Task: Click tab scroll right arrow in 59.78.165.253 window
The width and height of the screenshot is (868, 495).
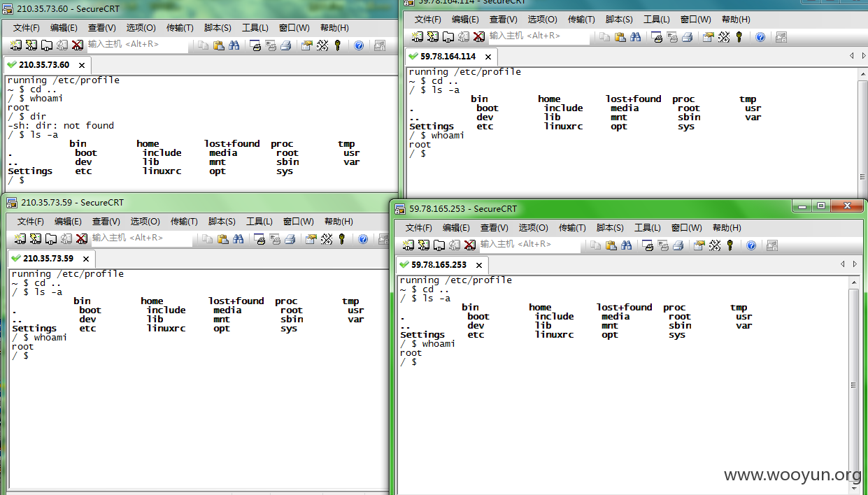Action: (x=855, y=264)
